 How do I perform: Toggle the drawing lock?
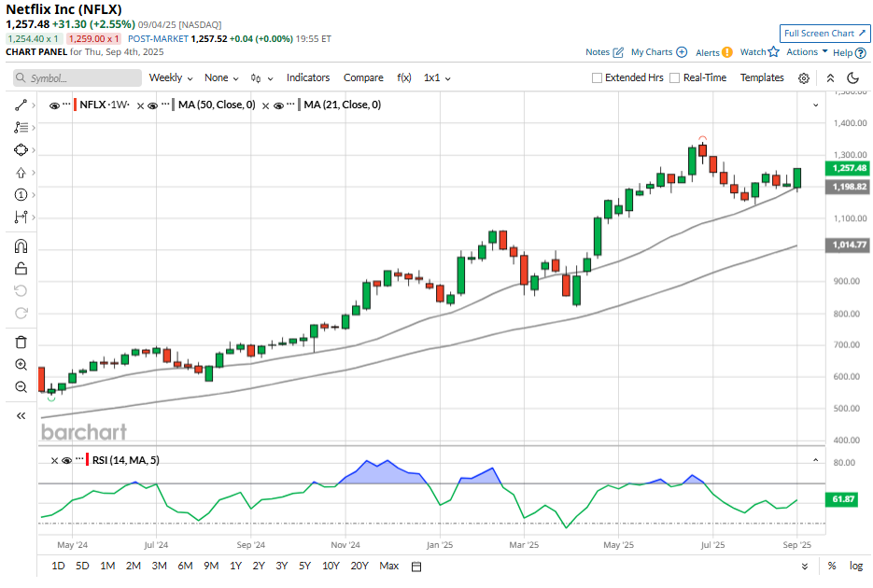(21, 269)
